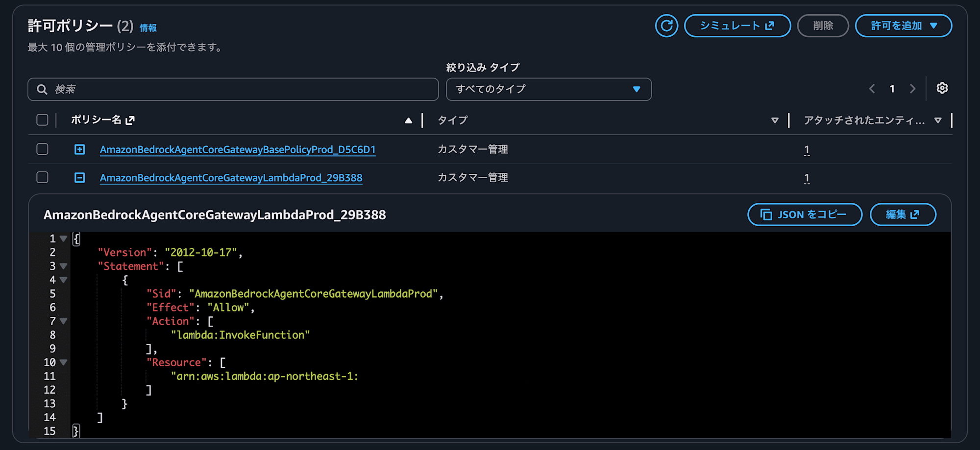Click page number 1 in pagination

892,89
